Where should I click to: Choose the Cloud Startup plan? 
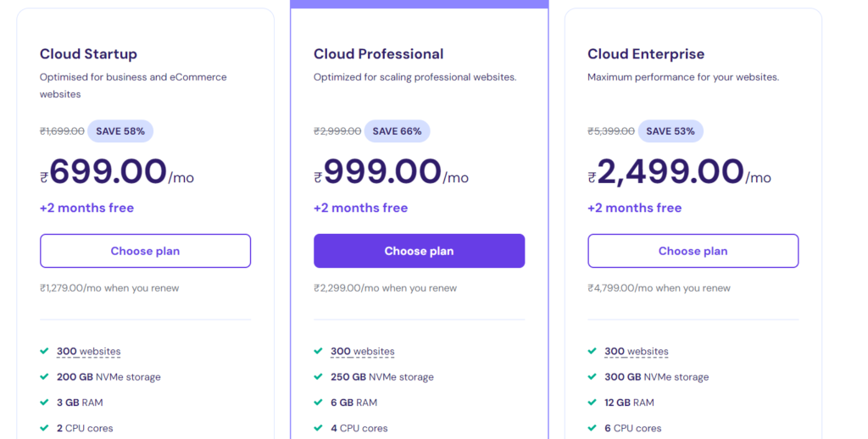[145, 251]
